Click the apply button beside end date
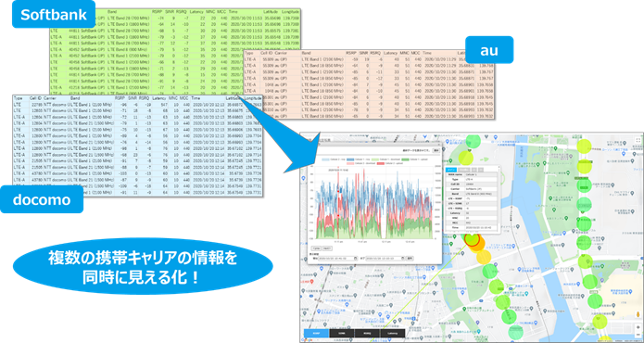Screen dimensions: 644x343 pyautogui.click(x=410, y=258)
